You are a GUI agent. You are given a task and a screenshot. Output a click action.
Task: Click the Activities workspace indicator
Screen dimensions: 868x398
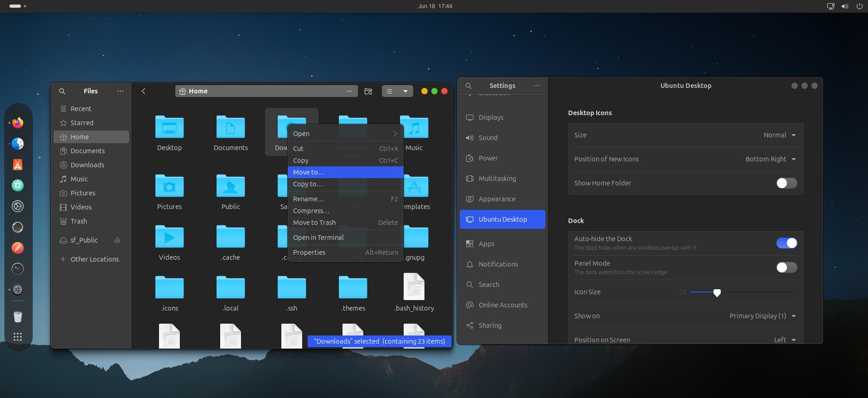point(18,6)
